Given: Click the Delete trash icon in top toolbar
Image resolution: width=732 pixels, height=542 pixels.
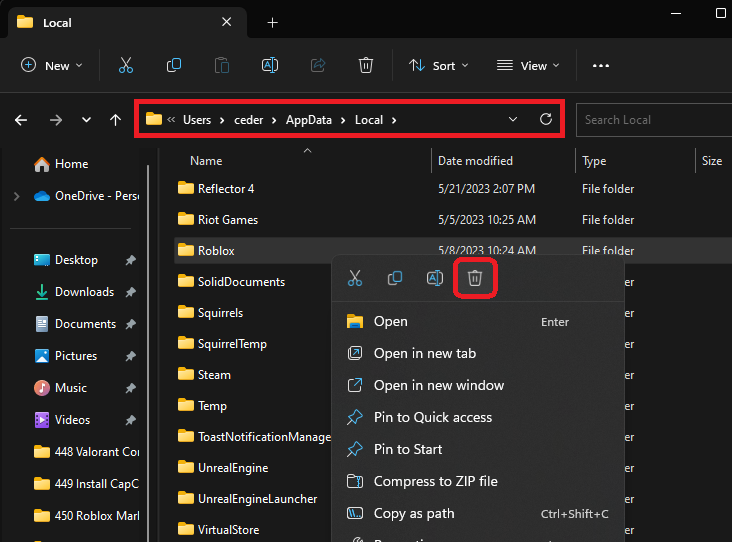Looking at the screenshot, I should tap(366, 65).
